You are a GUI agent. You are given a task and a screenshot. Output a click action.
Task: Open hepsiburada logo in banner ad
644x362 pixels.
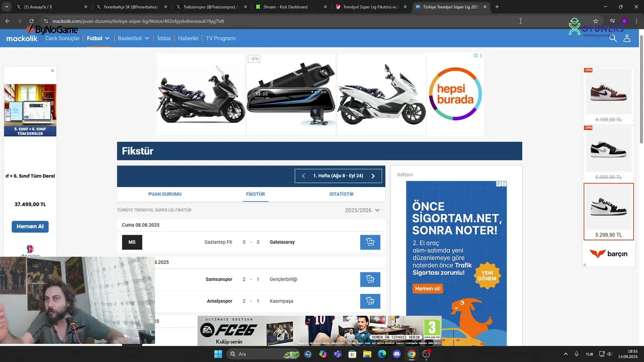(455, 95)
